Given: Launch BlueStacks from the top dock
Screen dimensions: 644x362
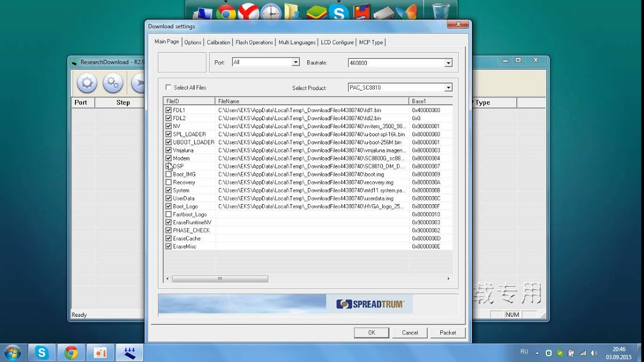Looking at the screenshot, I should 316,12.
